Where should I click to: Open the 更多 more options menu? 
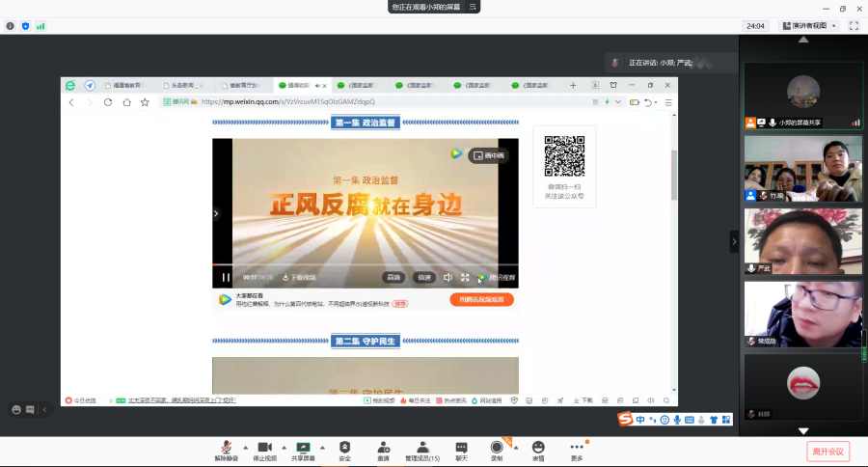click(x=577, y=451)
